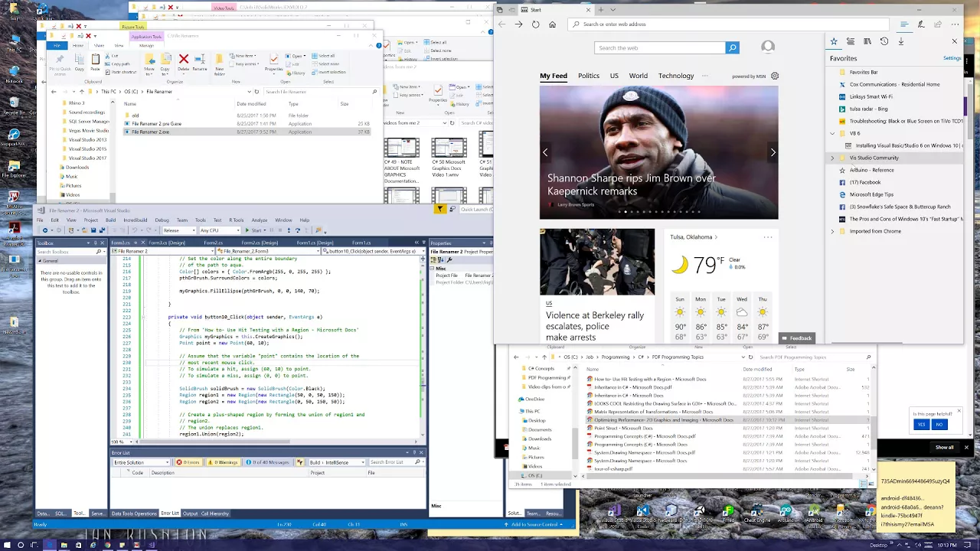Open Shannon Sharpe news headline
Viewport: 980px width, 551px height.
pyautogui.click(x=632, y=184)
